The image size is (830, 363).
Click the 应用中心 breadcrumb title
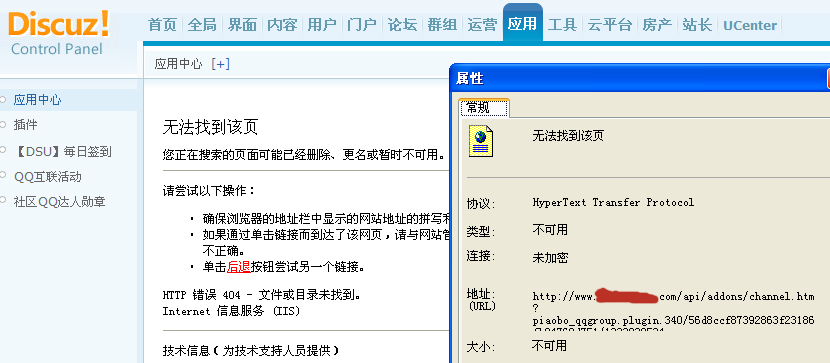[x=178, y=64]
